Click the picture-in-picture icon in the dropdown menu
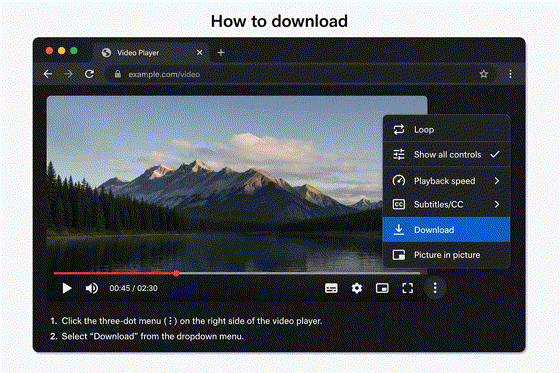 pyautogui.click(x=399, y=255)
